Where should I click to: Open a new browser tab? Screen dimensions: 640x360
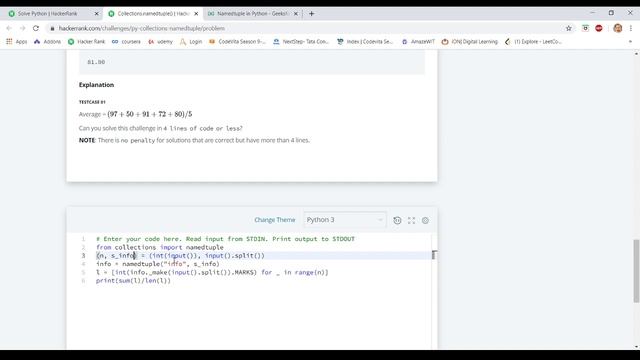311,13
